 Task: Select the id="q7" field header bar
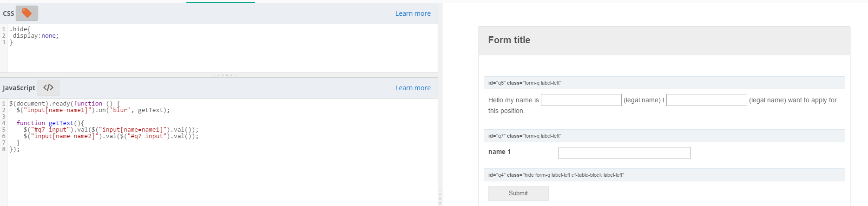(x=664, y=136)
